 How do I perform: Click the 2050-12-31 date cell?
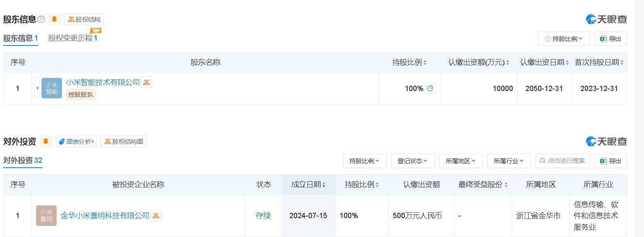[544, 89]
